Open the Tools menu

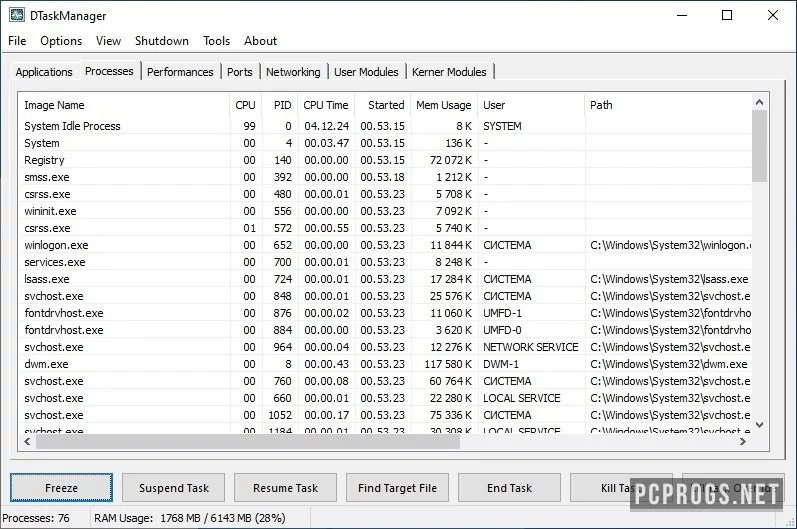point(217,41)
